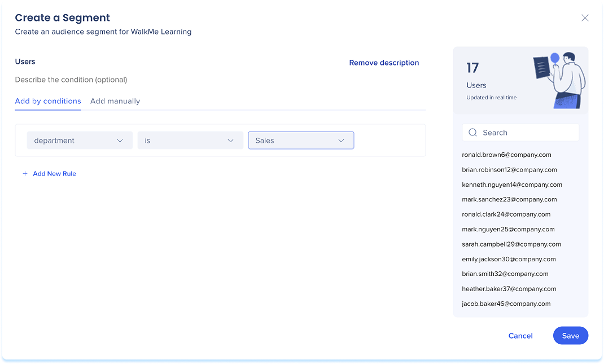Select ronald.brown6@company.com in the user list
This screenshot has height=364, width=604.
coord(506,155)
